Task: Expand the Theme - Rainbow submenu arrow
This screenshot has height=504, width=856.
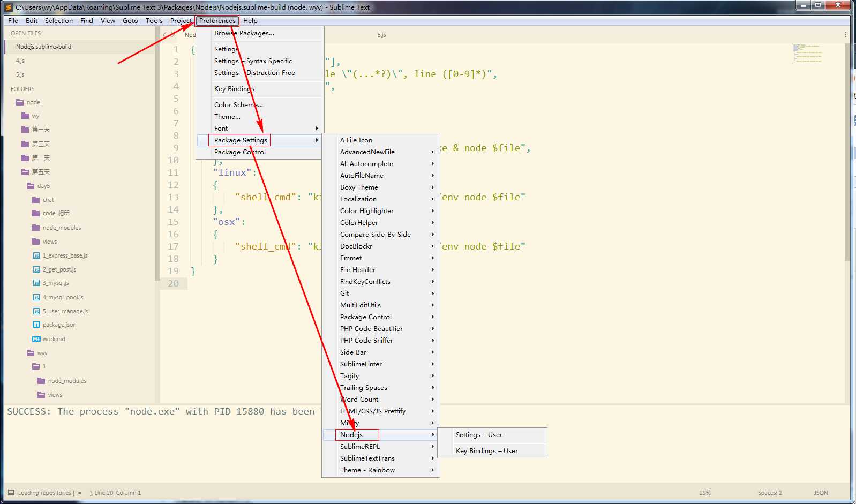Action: pos(433,470)
